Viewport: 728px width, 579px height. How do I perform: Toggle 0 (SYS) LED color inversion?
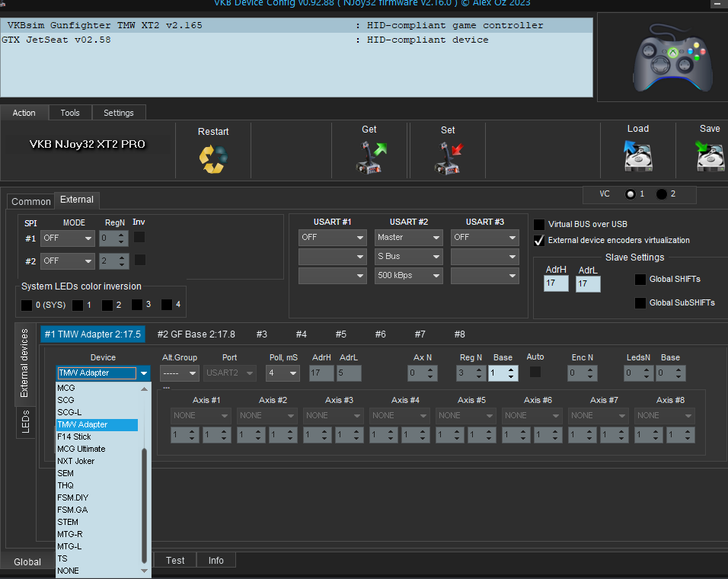click(x=27, y=305)
